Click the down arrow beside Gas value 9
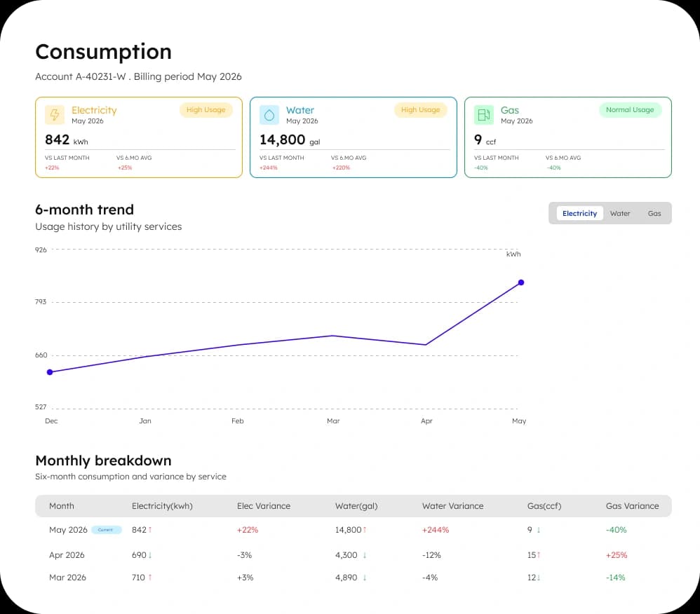 539,530
